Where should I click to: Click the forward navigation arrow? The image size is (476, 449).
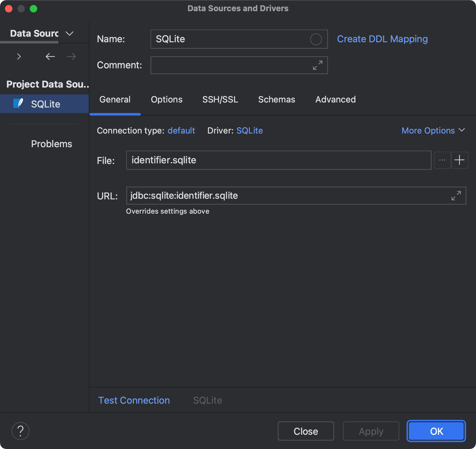coord(71,57)
